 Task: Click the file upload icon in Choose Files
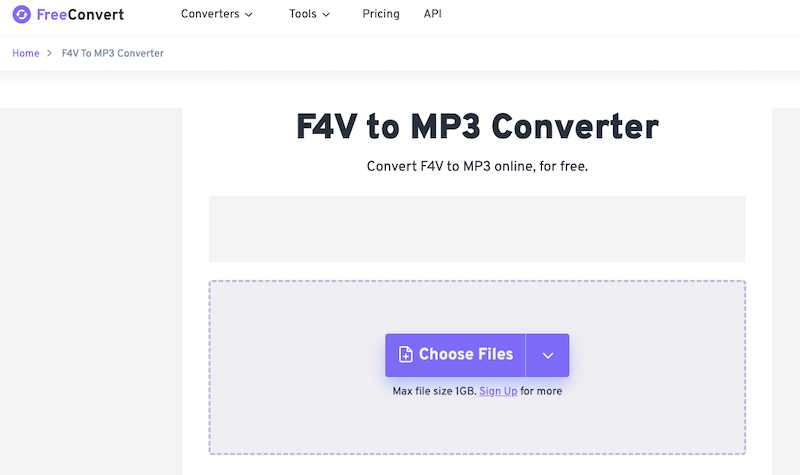click(405, 355)
